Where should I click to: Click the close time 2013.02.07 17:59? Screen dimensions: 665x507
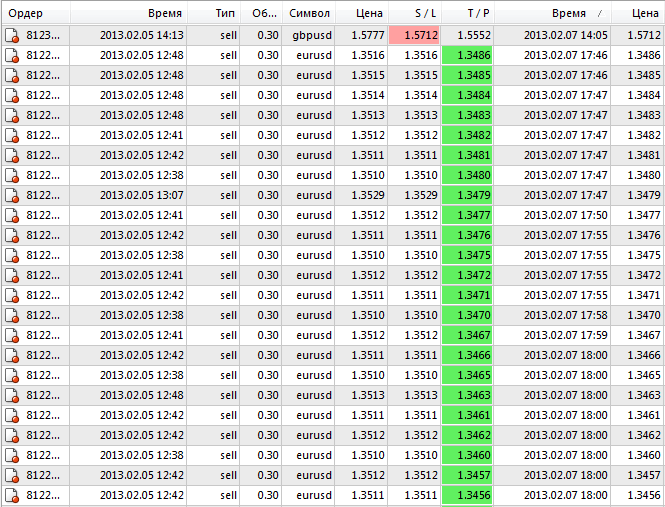click(x=565, y=335)
